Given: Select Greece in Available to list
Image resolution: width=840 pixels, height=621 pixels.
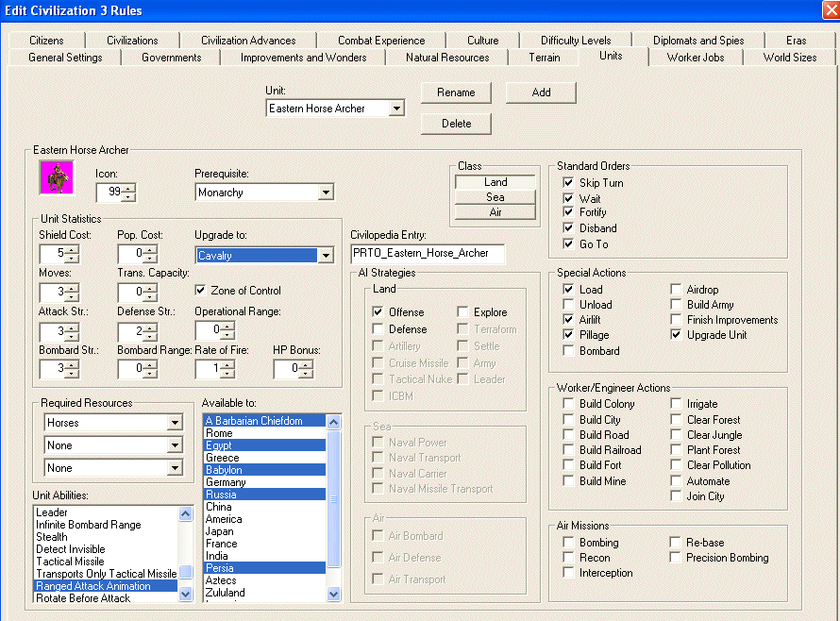Looking at the screenshot, I should pos(264,458).
